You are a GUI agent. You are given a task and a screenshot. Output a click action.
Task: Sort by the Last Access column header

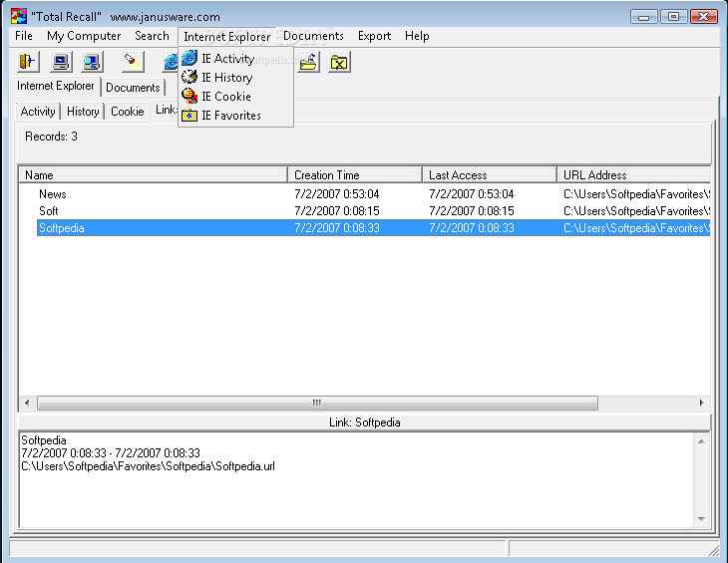coord(490,174)
